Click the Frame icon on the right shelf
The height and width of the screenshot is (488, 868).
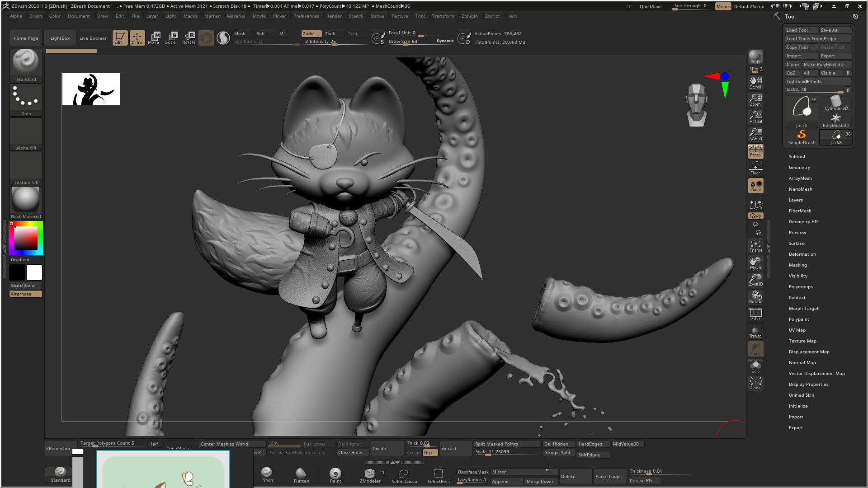pos(755,244)
